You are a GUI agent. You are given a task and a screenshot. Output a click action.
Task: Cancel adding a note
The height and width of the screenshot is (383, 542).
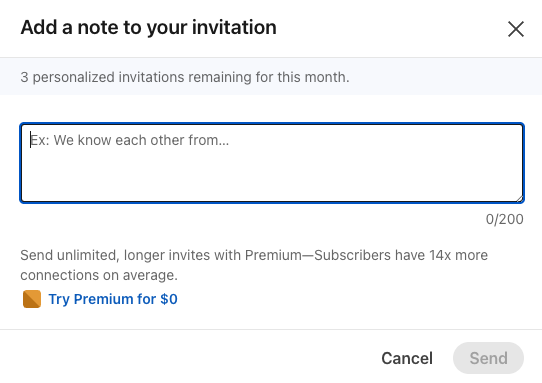pos(407,358)
